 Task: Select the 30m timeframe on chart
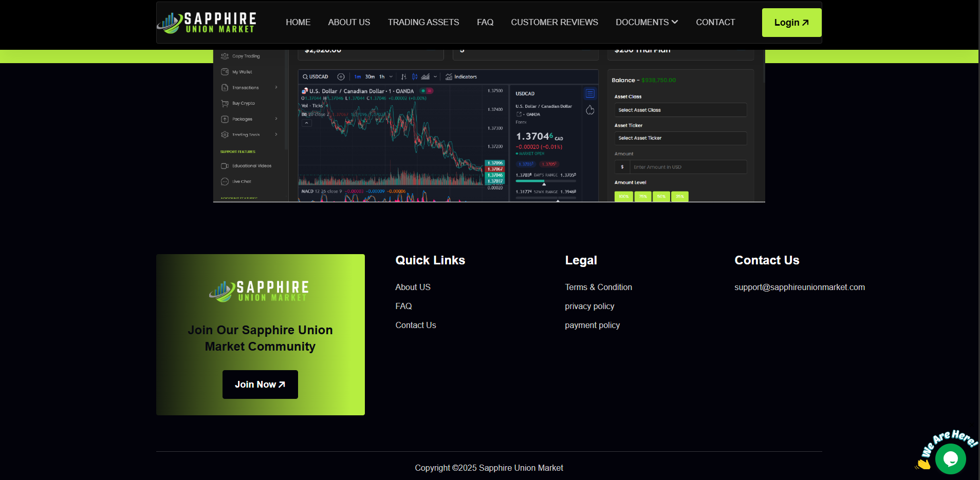pos(369,77)
